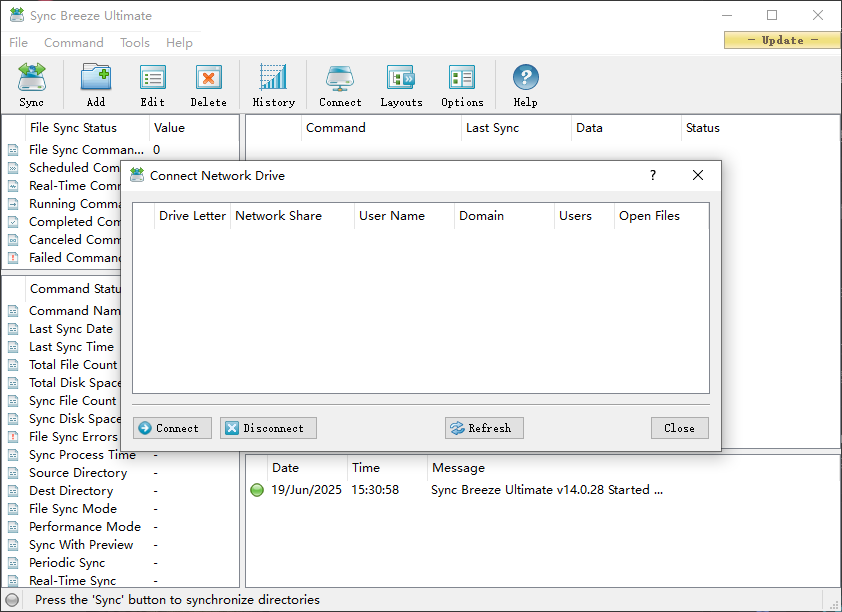Click the Value column header
This screenshot has height=612, width=842.
193,128
